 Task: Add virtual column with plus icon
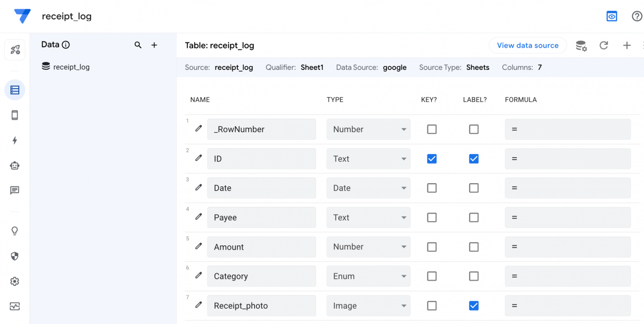627,46
